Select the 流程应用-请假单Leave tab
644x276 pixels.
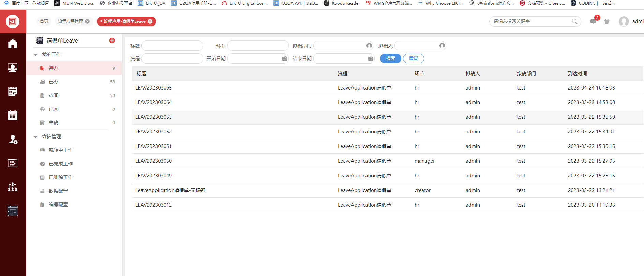pos(124,21)
